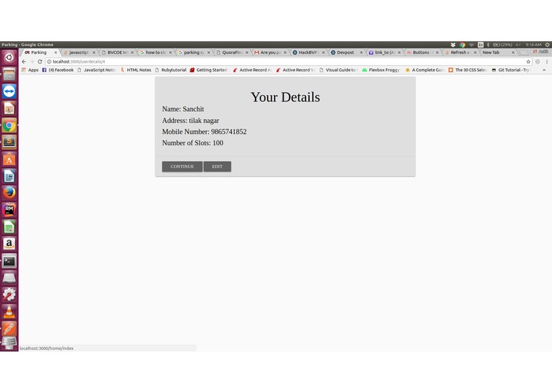Image resolution: width=552 pixels, height=392 pixels.
Task: Open the Git Tutorial bookmark
Action: click(x=511, y=70)
